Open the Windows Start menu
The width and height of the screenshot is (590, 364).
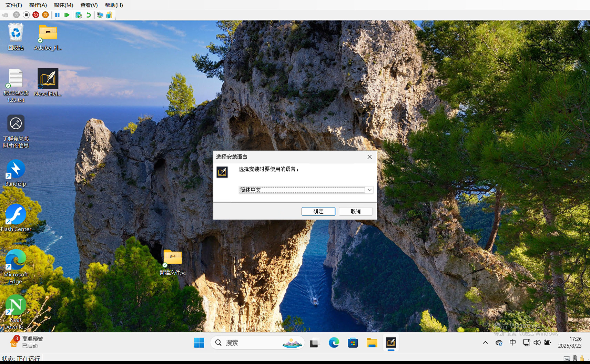tap(199, 343)
